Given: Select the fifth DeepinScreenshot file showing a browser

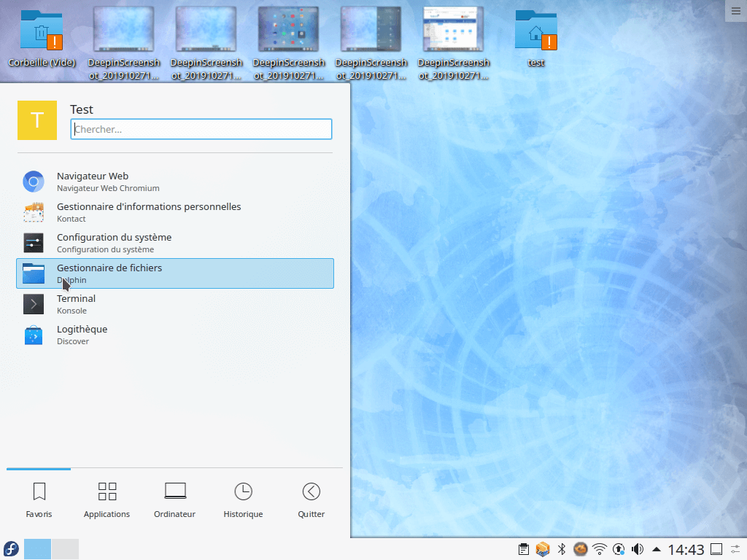Looking at the screenshot, I should 454,43.
